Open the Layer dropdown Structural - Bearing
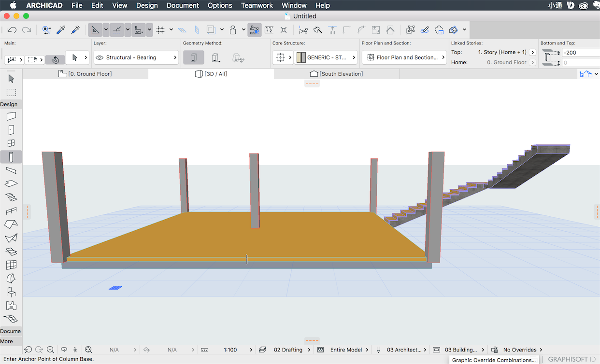 136,57
